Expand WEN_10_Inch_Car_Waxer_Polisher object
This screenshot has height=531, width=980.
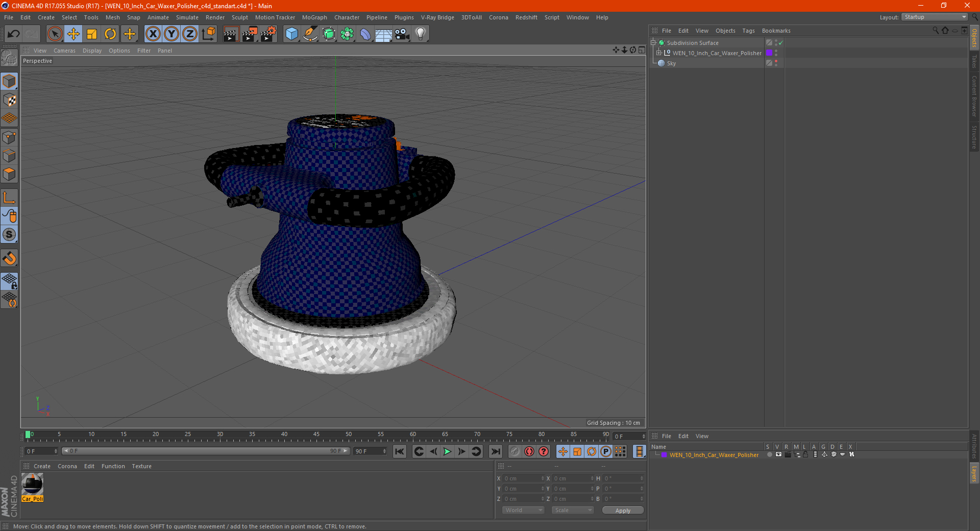tap(659, 53)
